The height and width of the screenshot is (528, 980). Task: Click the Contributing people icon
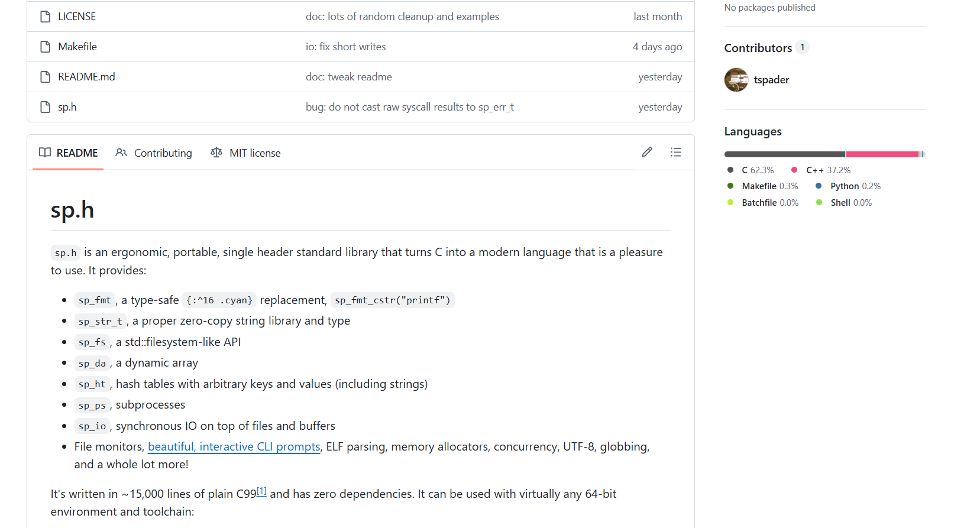coord(121,153)
